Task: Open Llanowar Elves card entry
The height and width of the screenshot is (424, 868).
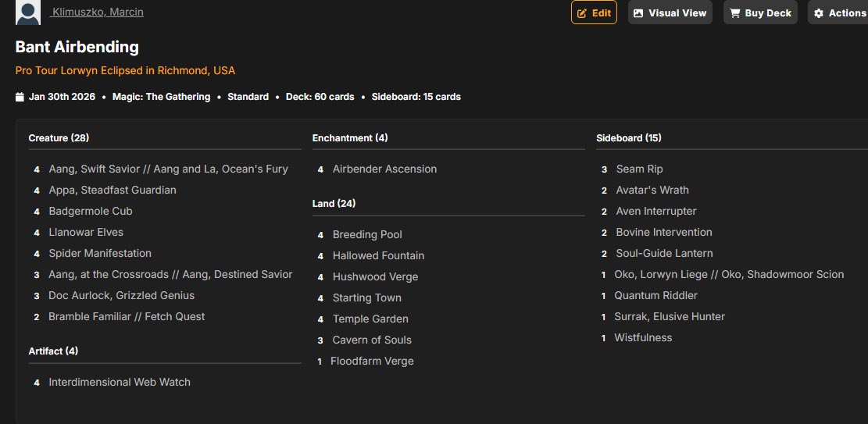Action: click(x=86, y=232)
